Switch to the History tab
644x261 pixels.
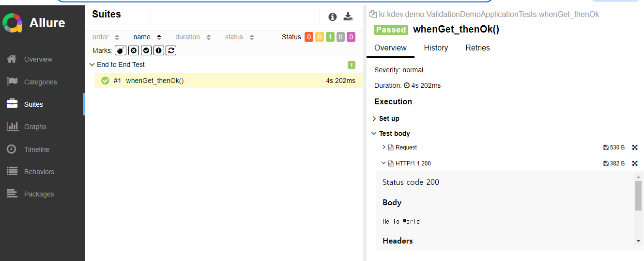pyautogui.click(x=436, y=48)
